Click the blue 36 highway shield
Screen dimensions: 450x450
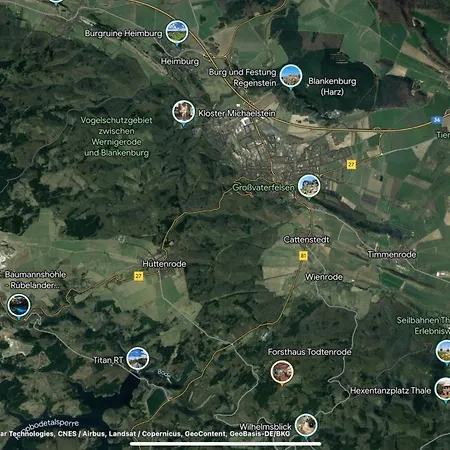click(x=437, y=120)
